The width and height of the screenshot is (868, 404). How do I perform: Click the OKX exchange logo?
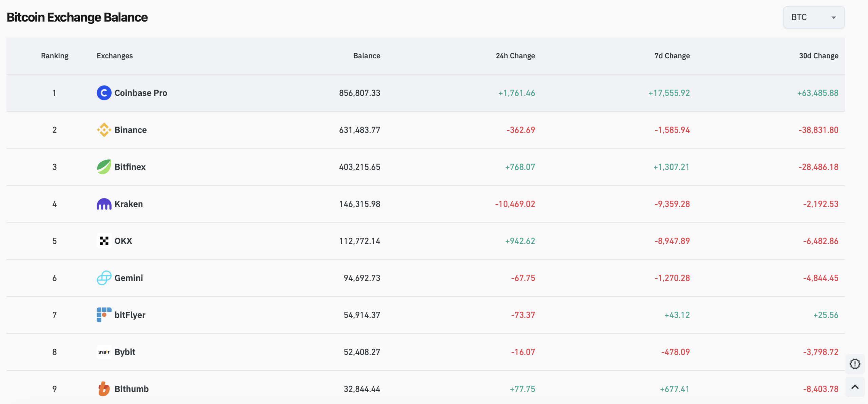coord(104,241)
